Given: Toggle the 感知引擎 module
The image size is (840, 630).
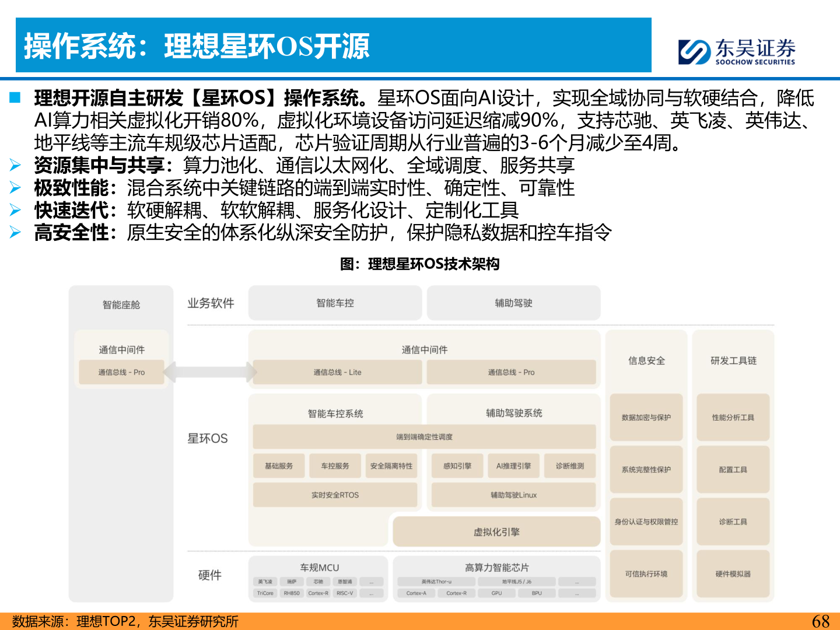Looking at the screenshot, I should point(457,466).
